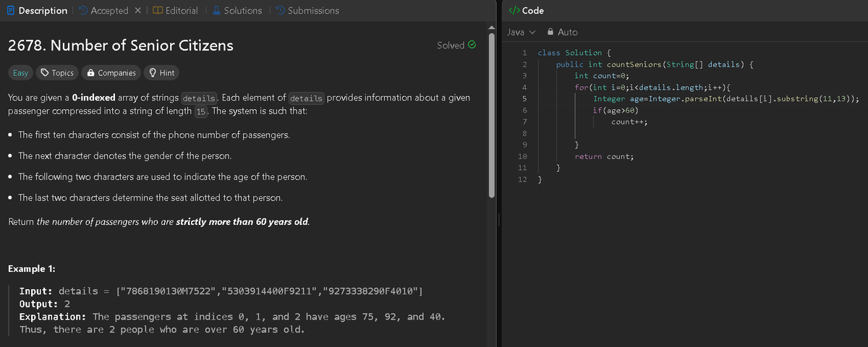Click the Code panel header icon

(514, 10)
